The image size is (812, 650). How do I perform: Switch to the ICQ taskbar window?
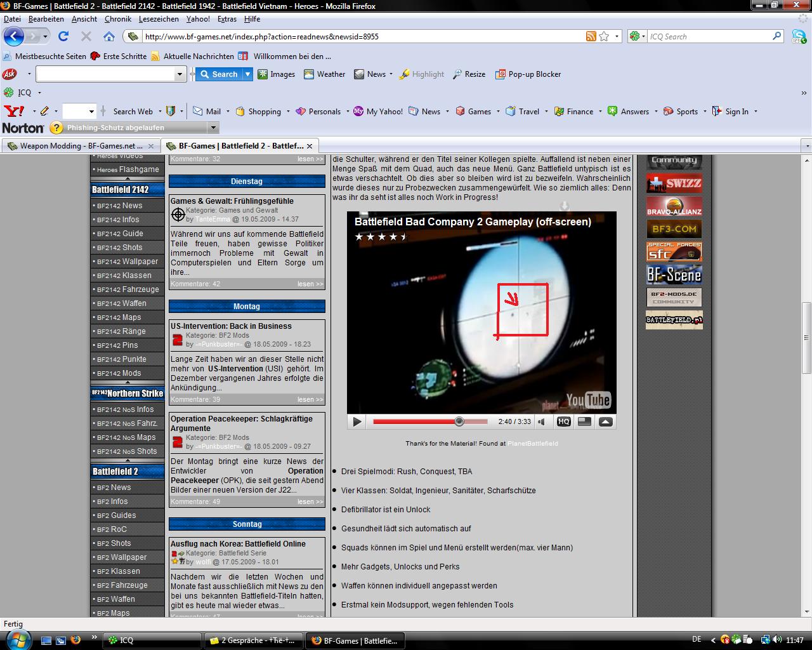tap(152, 640)
